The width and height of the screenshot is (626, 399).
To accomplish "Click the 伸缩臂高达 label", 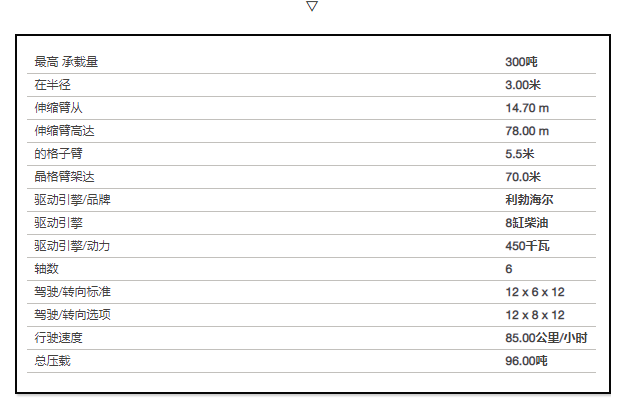I will 64,131.
